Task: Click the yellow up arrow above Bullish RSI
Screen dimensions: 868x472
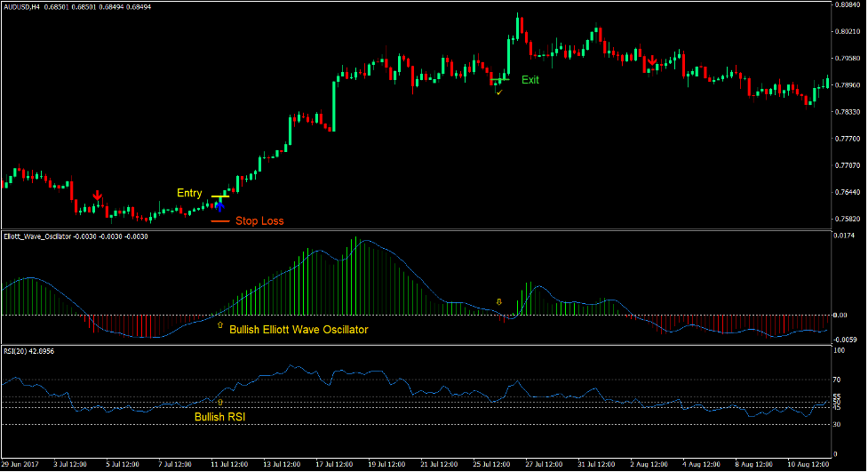Action: 220,403
